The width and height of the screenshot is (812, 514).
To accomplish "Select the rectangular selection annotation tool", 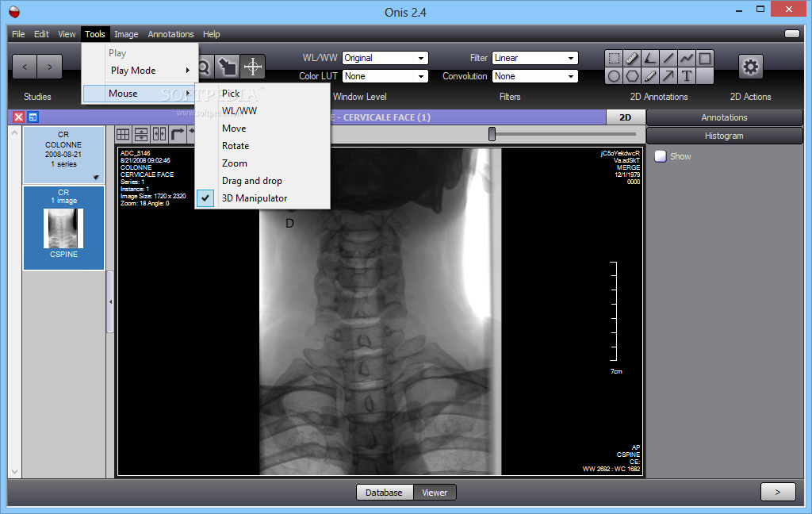I will pyautogui.click(x=614, y=58).
